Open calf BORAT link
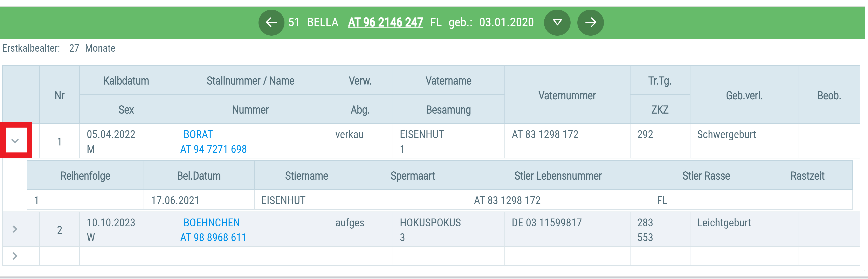Viewport: 868px width, 279px height. click(x=198, y=134)
